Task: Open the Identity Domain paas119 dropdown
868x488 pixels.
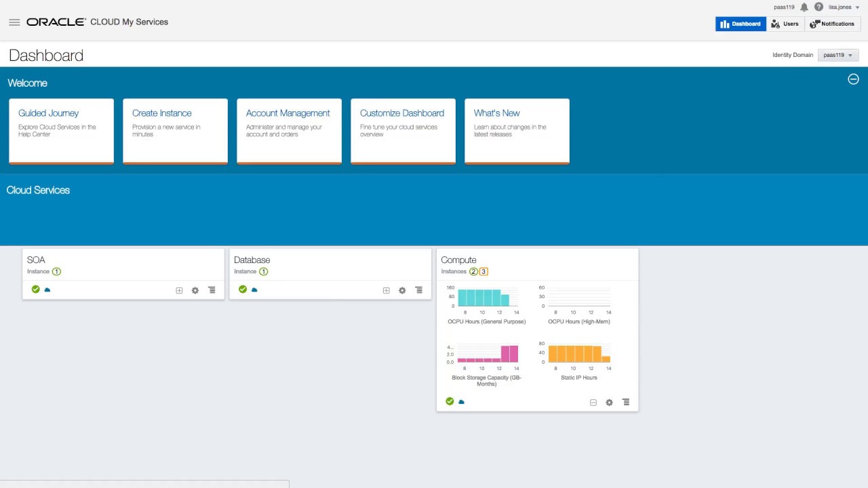Action: click(x=838, y=55)
